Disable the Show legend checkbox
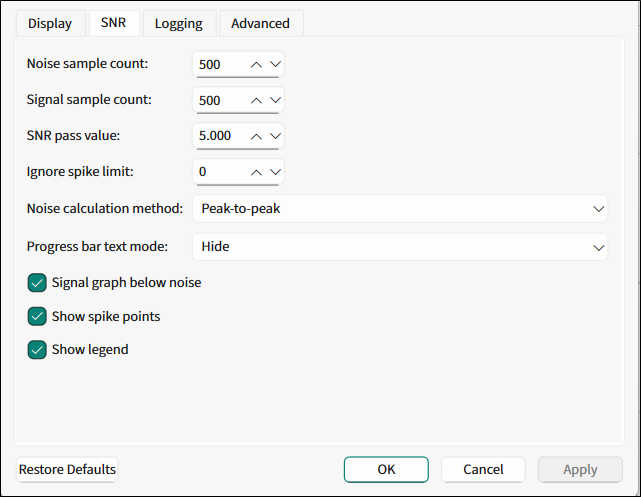641x497 pixels. click(x=37, y=350)
